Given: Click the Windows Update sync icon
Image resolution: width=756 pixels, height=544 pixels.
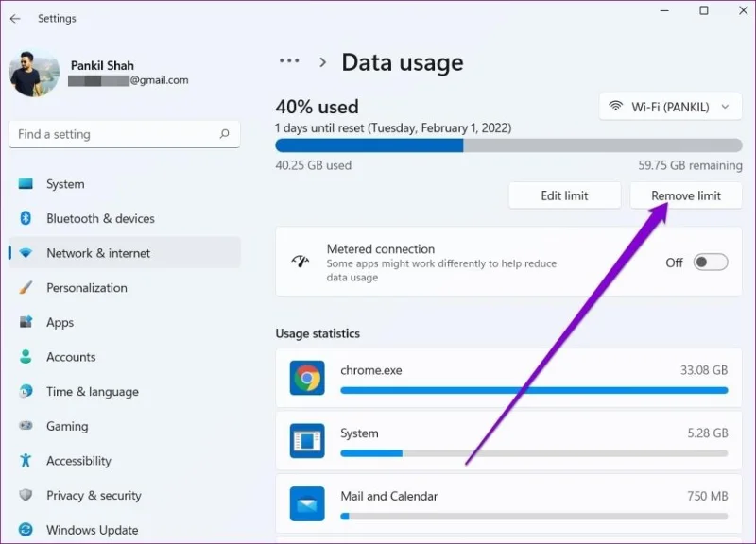Looking at the screenshot, I should 26,530.
